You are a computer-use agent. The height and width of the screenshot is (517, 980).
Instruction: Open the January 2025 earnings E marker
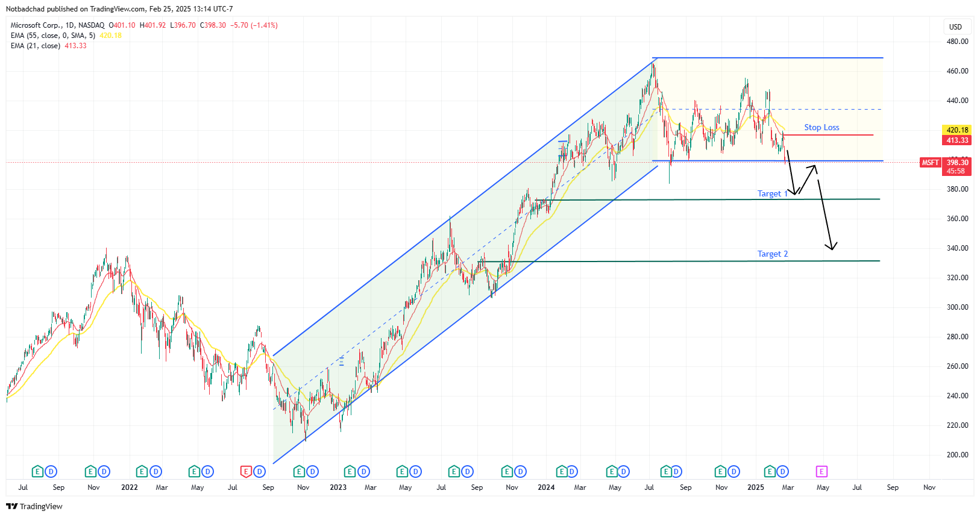(770, 471)
